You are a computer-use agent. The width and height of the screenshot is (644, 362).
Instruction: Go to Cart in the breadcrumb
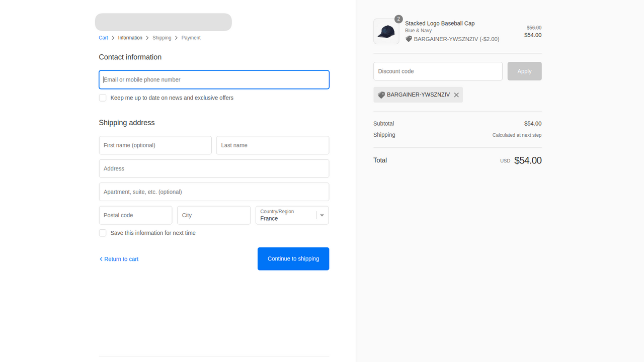pos(103,38)
